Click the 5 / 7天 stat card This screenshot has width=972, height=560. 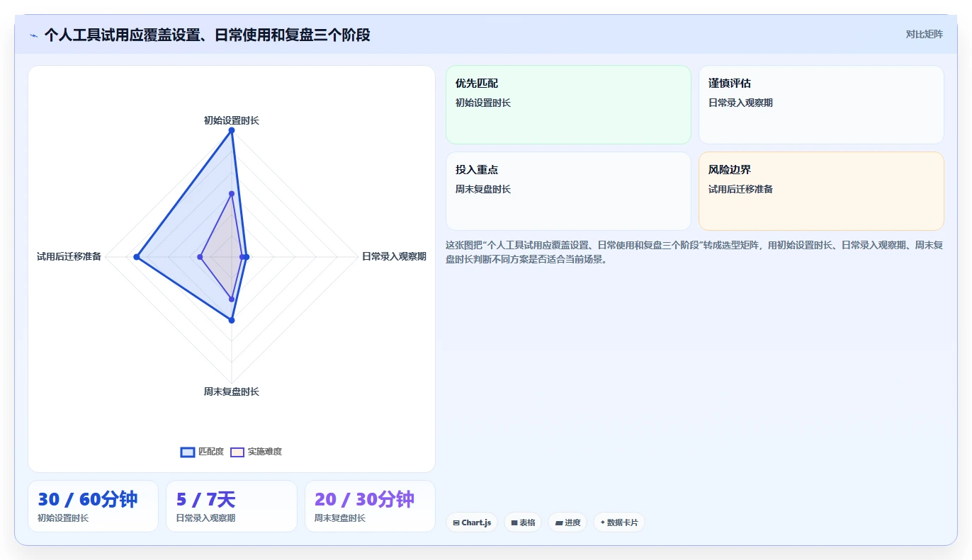coord(232,506)
